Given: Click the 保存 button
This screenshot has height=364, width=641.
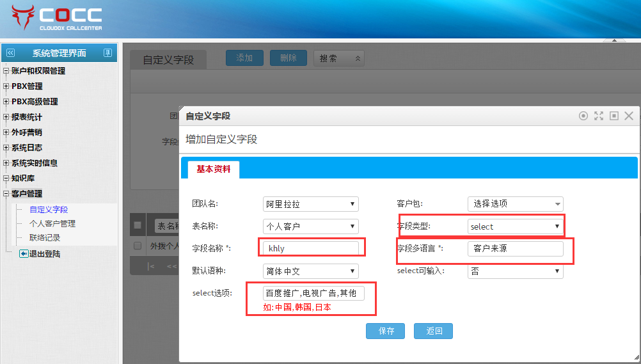Looking at the screenshot, I should tap(386, 331).
